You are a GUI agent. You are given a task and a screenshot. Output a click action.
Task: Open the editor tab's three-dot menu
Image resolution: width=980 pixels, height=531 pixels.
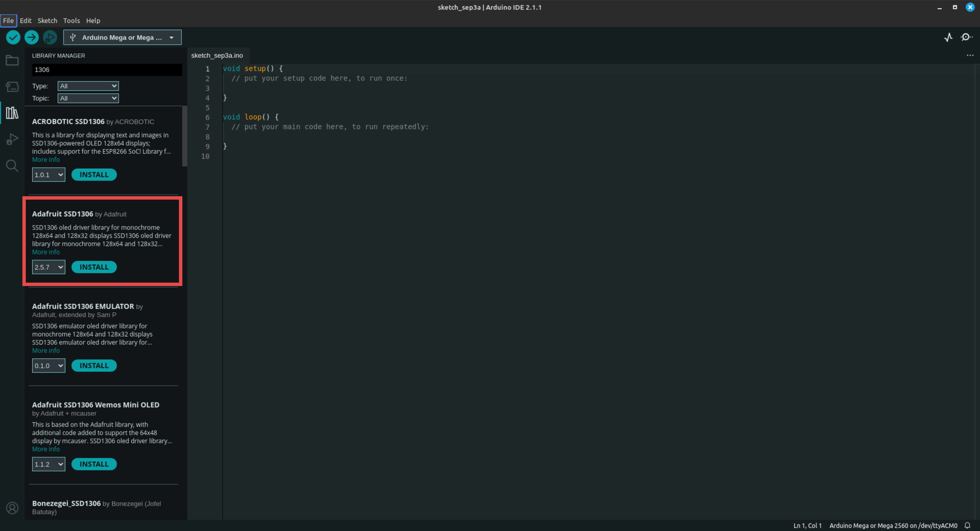click(970, 56)
